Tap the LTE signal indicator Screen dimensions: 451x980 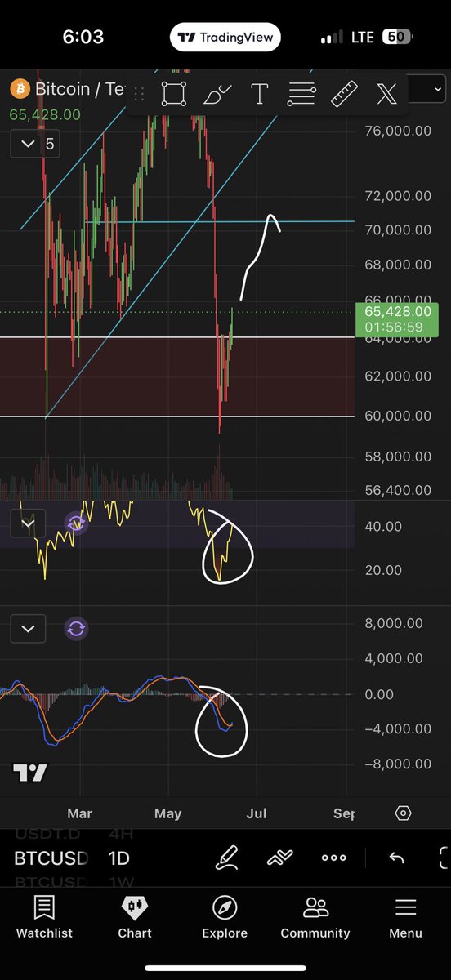(x=363, y=38)
